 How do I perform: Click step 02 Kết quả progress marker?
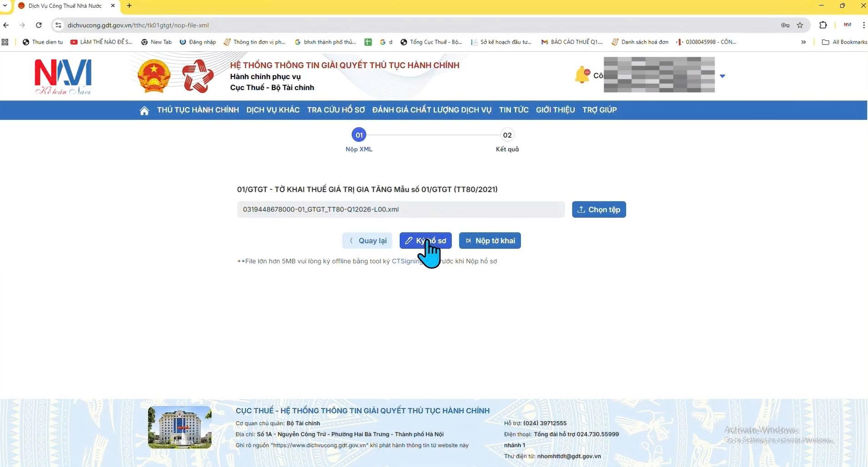pos(507,135)
